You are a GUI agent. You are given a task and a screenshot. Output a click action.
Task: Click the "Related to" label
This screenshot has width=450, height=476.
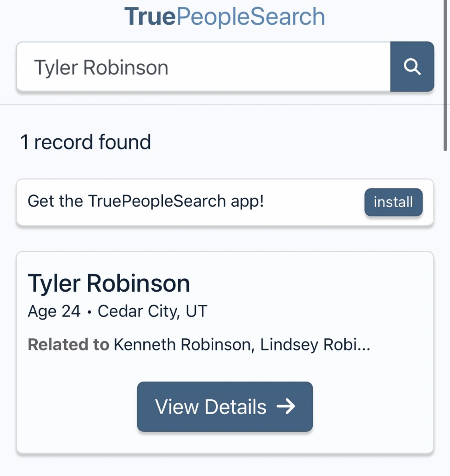click(x=68, y=345)
